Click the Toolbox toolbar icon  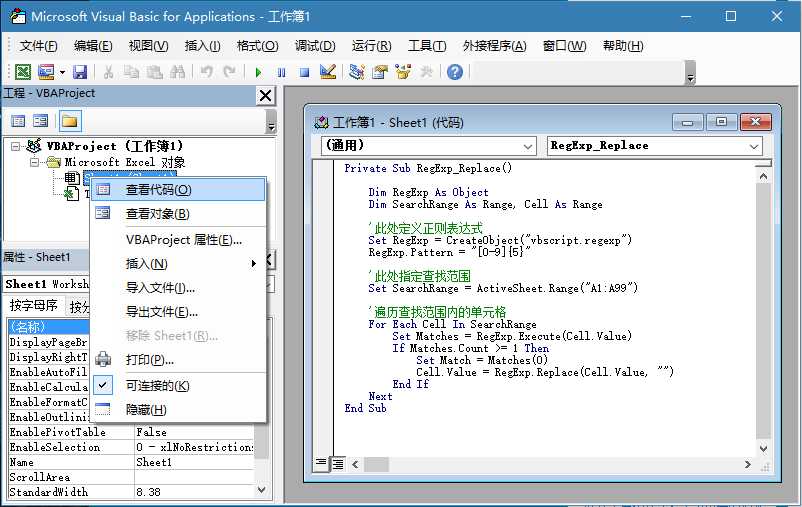point(426,72)
